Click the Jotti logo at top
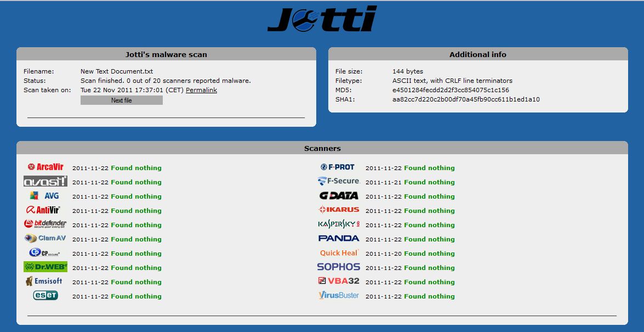This screenshot has height=332, width=644. click(x=322, y=19)
